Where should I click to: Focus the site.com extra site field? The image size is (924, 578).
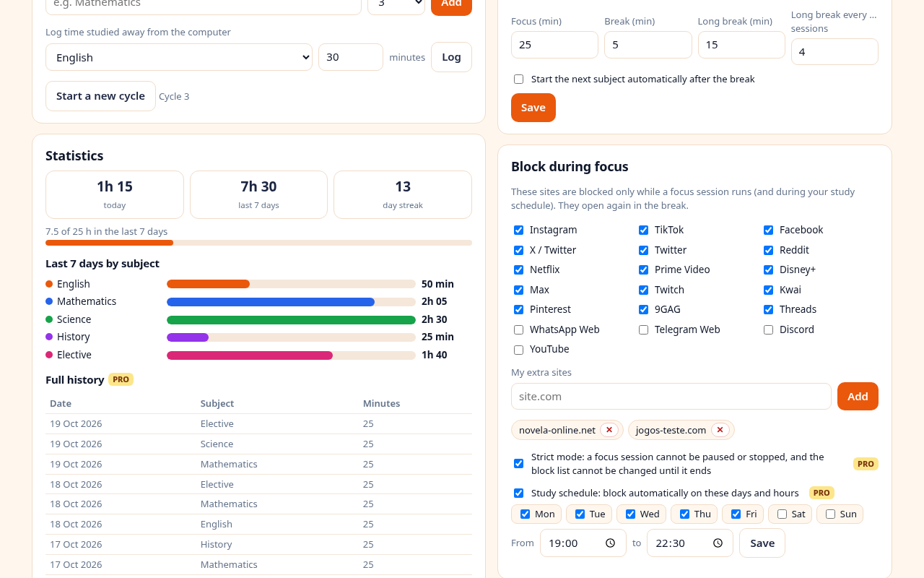pos(671,397)
